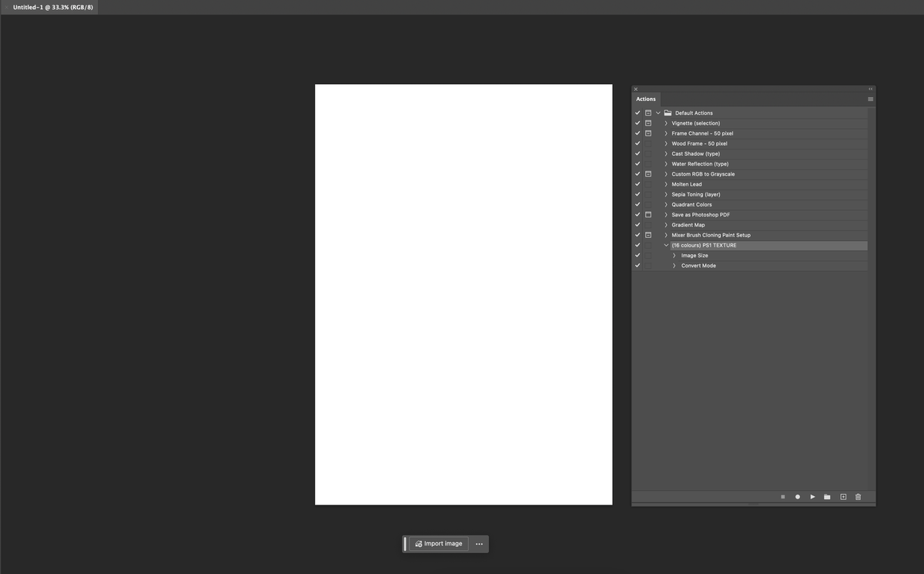Open more options with the ellipsis button
The height and width of the screenshot is (574, 924).
[x=478, y=542]
